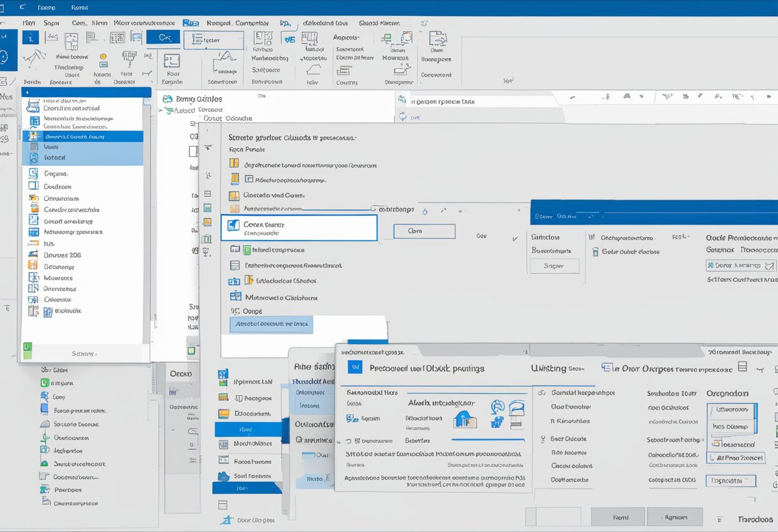The image size is (778, 532).
Task: Tick the empty checkbox in the document area
Action: click(x=193, y=152)
